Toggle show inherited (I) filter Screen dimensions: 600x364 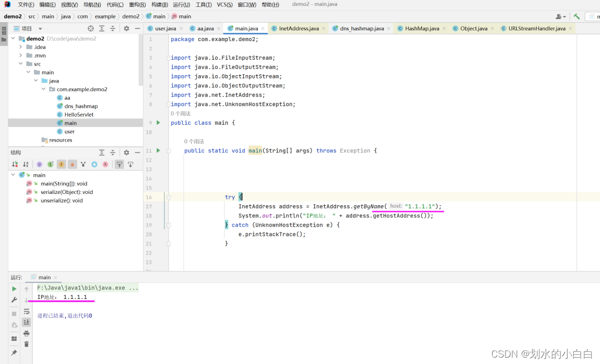(x=50, y=164)
